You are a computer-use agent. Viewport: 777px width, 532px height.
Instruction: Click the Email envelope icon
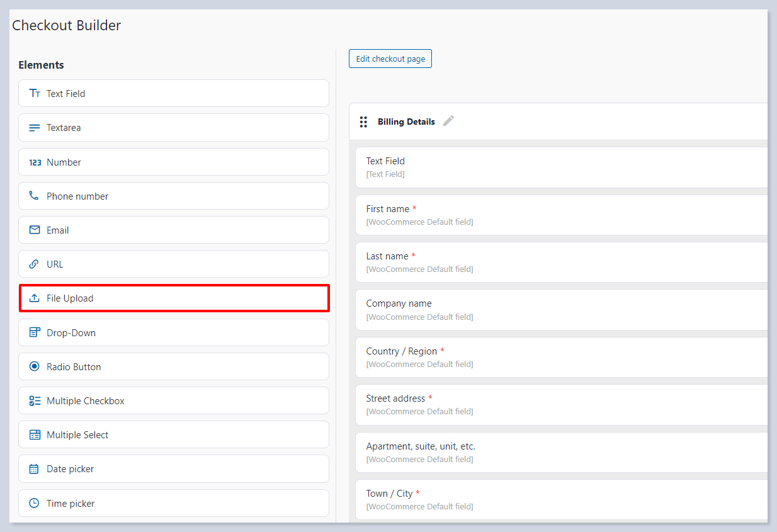point(35,230)
